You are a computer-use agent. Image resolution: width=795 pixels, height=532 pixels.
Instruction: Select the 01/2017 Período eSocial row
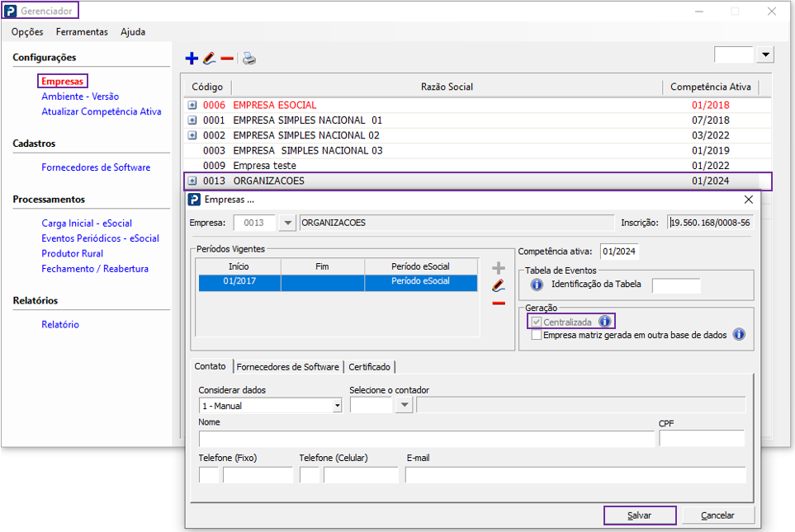pyautogui.click(x=338, y=283)
